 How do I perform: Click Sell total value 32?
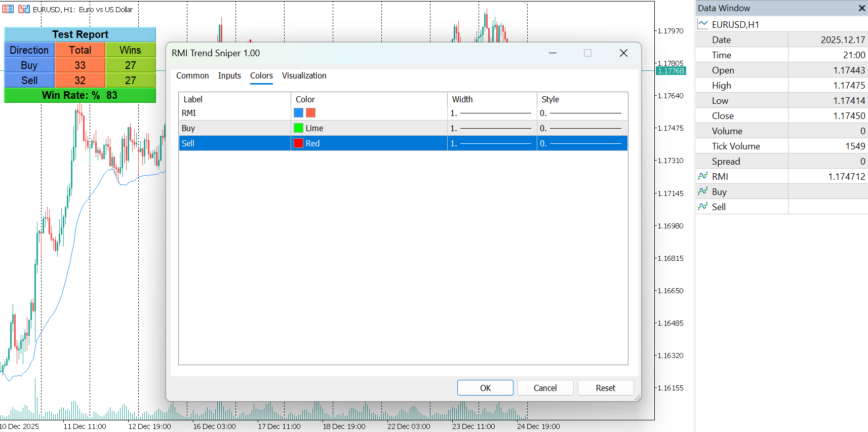coord(80,81)
